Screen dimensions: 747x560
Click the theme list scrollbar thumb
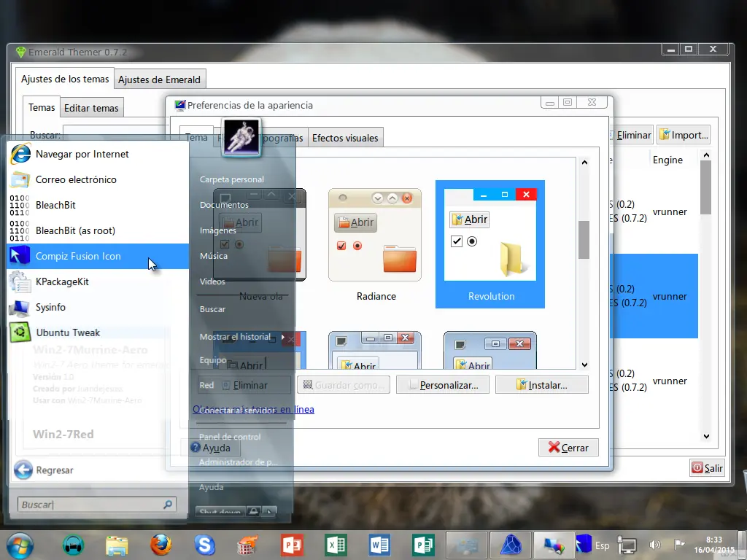584,239
